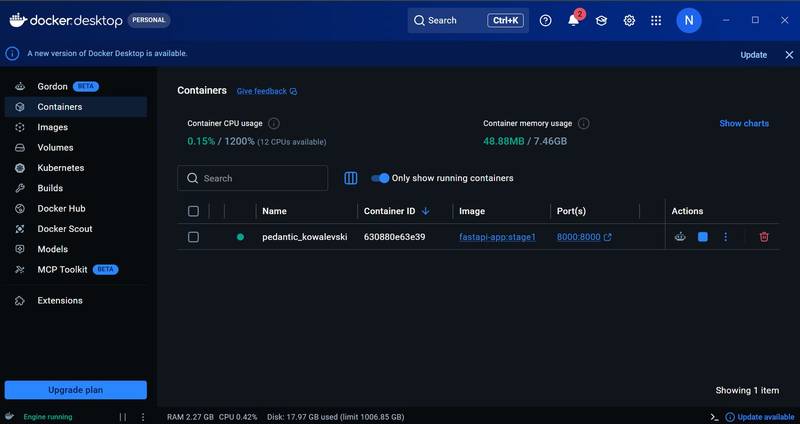Open the engine options three-dot menu

click(x=143, y=417)
